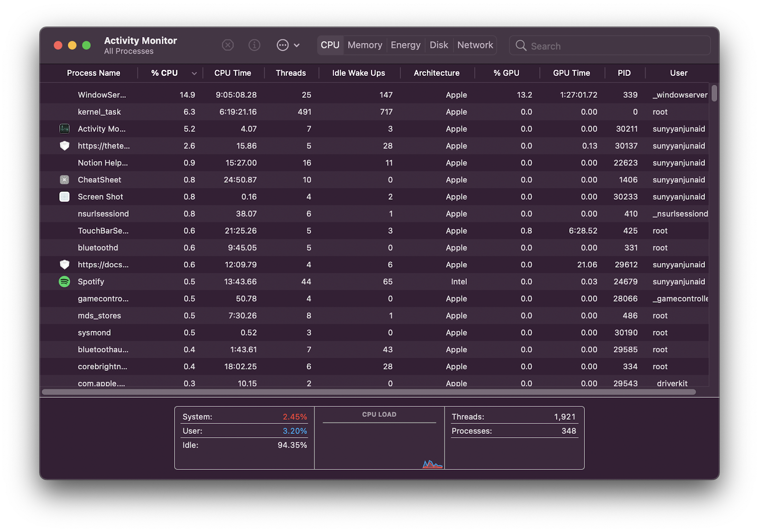Click the shield icon for https://thete...
This screenshot has height=532, width=759.
[65, 146]
